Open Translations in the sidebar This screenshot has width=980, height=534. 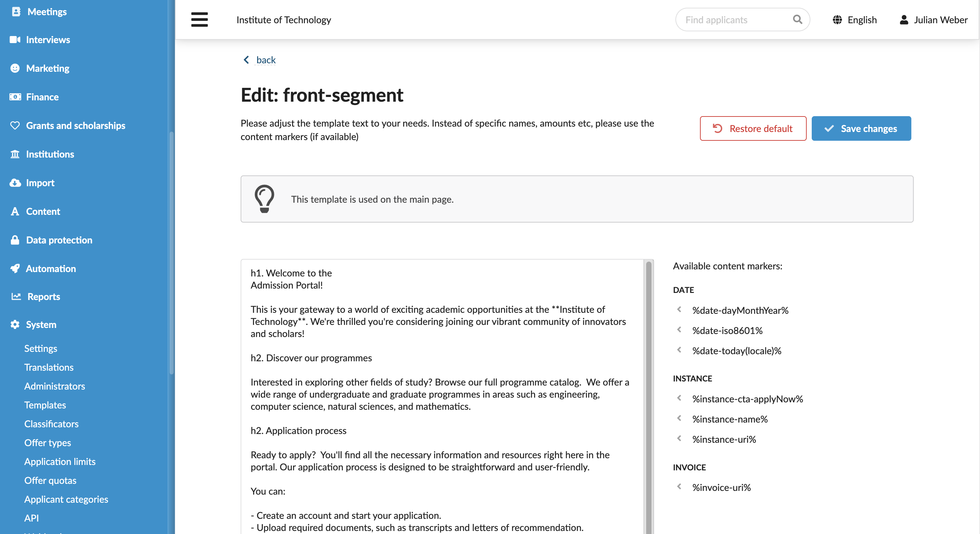click(x=49, y=367)
